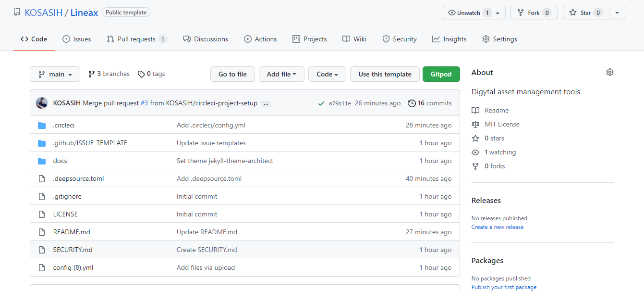Click the Go to file button
The width and height of the screenshot is (644, 291).
(232, 74)
